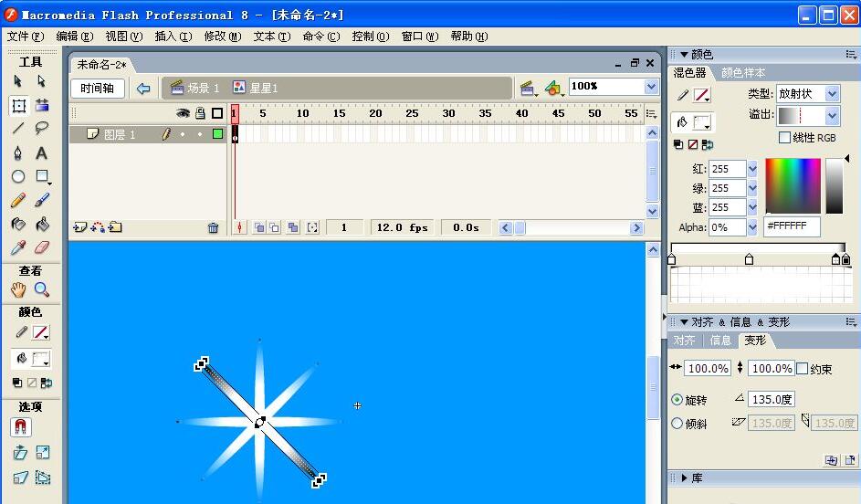Select the Eraser tool
Screen dimensions: 861x504
click(42, 247)
